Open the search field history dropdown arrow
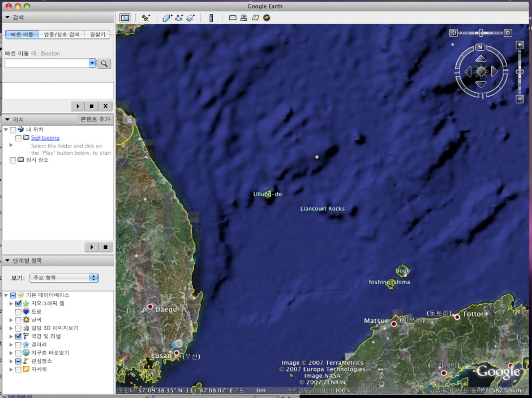532x398 pixels. pos(92,63)
